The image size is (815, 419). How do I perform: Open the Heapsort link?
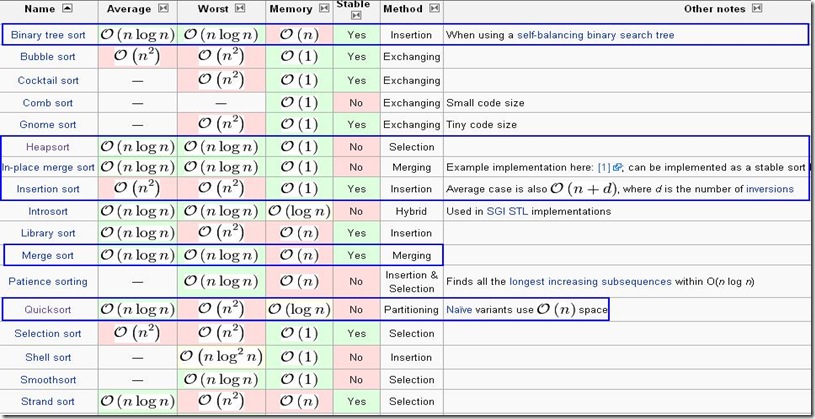(48, 146)
